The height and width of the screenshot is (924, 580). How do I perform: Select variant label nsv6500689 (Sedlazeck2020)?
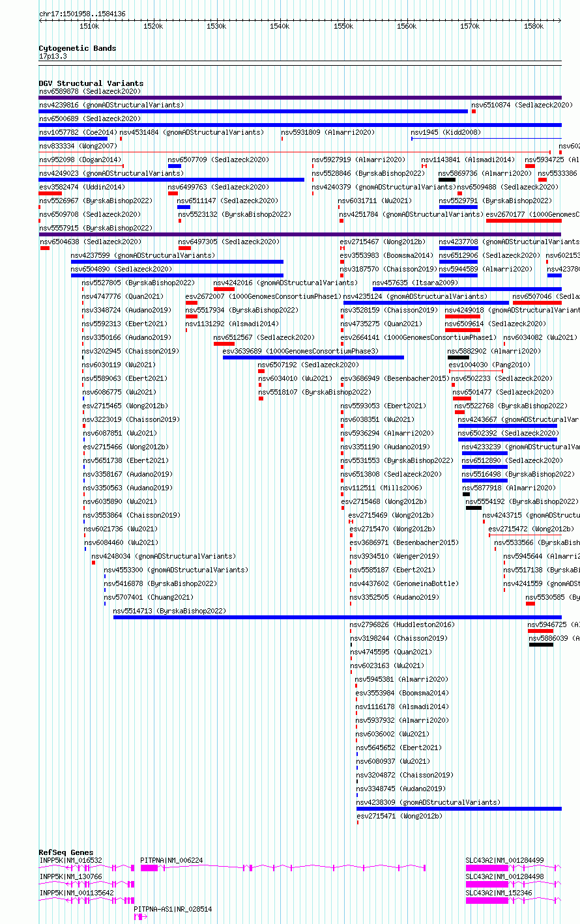coord(90,119)
